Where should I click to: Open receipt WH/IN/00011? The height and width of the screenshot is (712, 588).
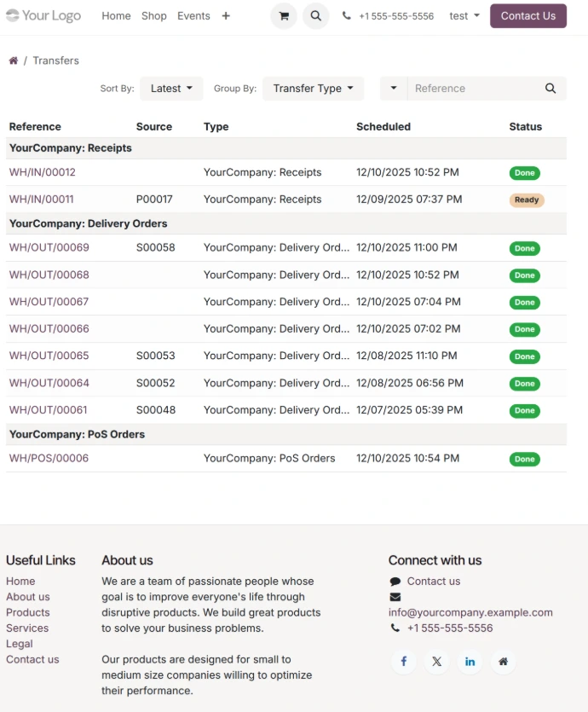pyautogui.click(x=42, y=200)
